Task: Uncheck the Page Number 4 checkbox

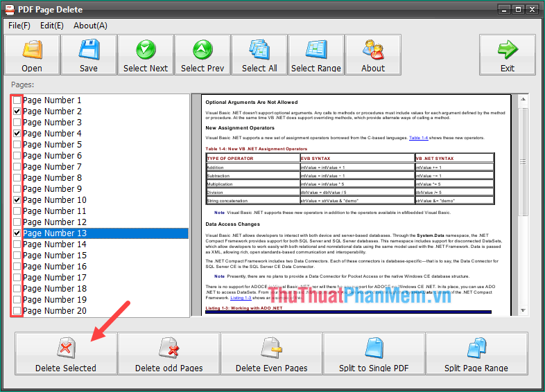Action: pos(17,134)
